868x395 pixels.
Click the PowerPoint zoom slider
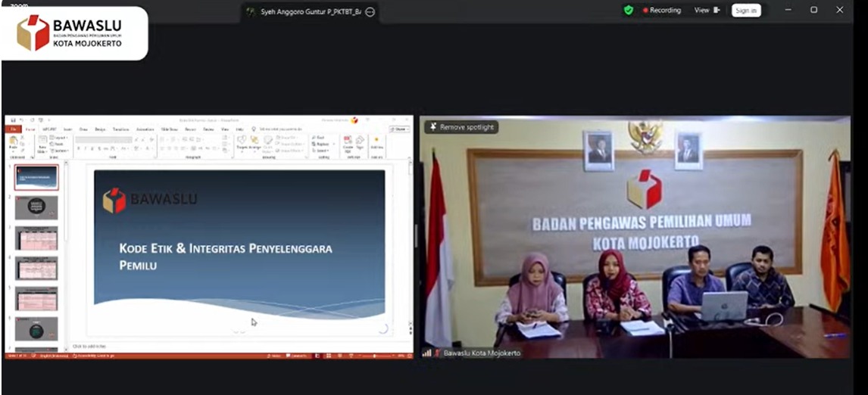[x=375, y=356]
